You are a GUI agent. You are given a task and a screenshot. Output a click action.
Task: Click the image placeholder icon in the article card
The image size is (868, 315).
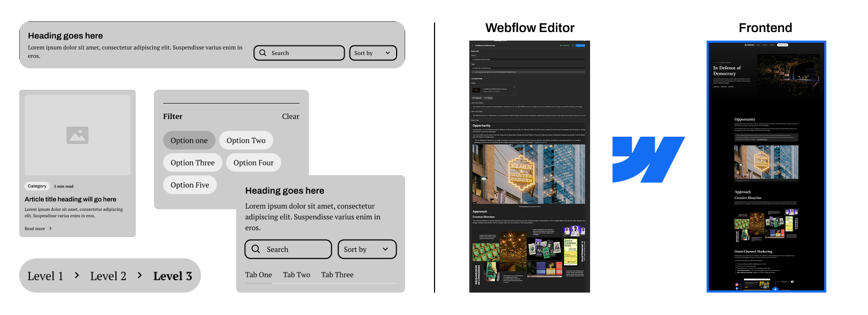77,135
